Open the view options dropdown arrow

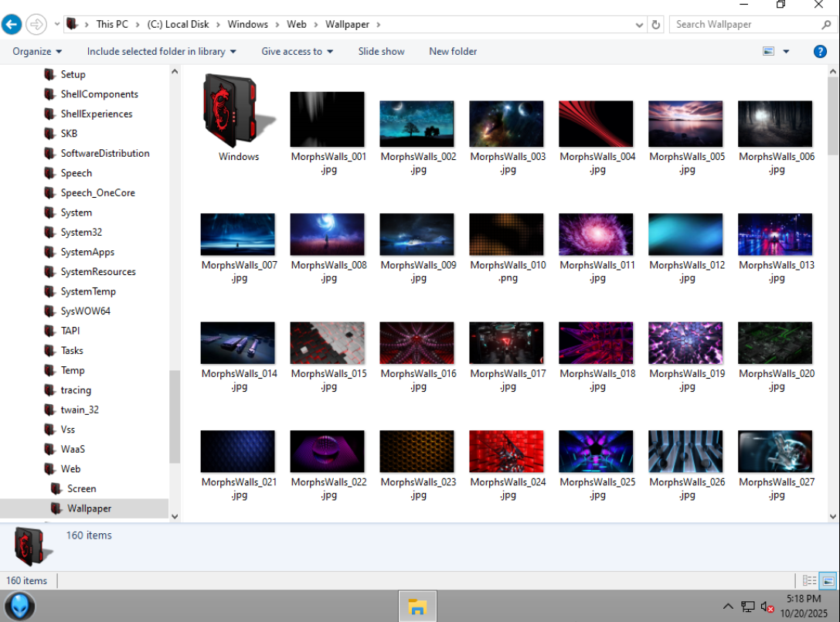786,52
